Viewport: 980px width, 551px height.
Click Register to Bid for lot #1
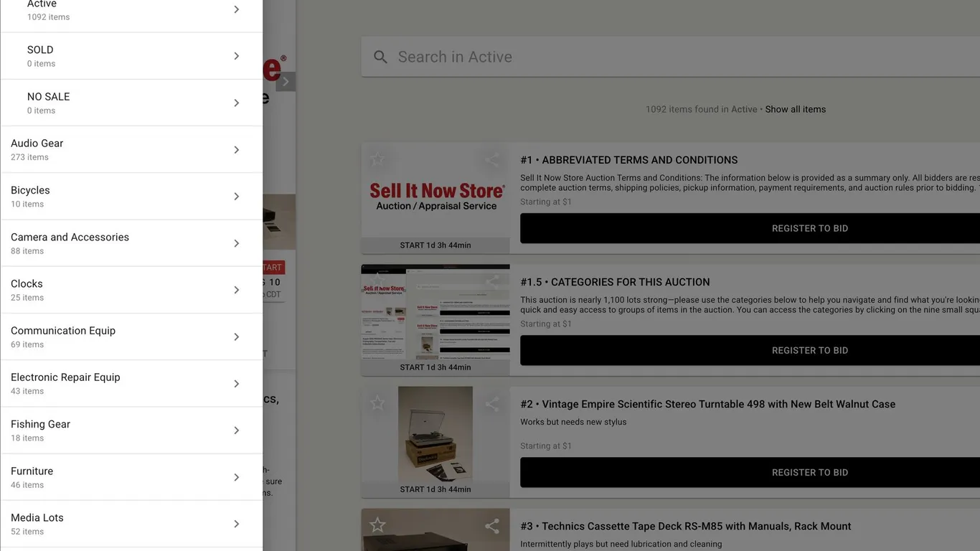click(750, 228)
